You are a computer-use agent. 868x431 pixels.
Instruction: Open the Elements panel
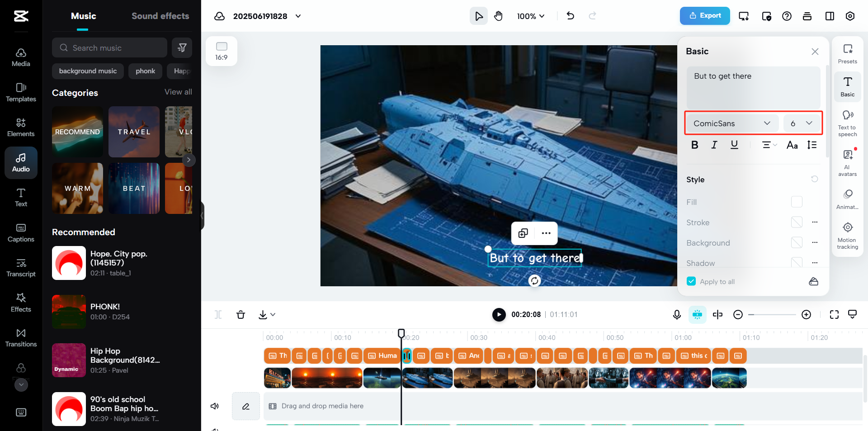click(x=21, y=128)
